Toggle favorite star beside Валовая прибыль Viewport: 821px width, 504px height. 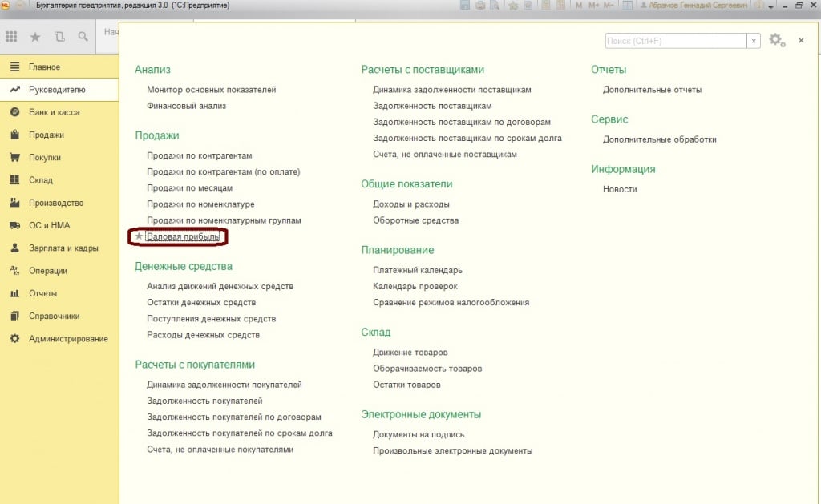pos(139,237)
